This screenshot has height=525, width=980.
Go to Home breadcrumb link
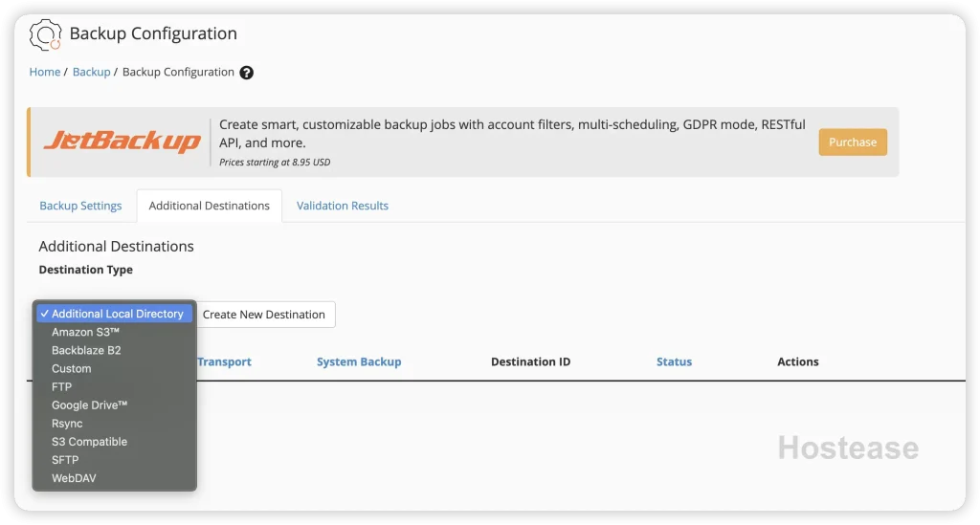pos(44,72)
